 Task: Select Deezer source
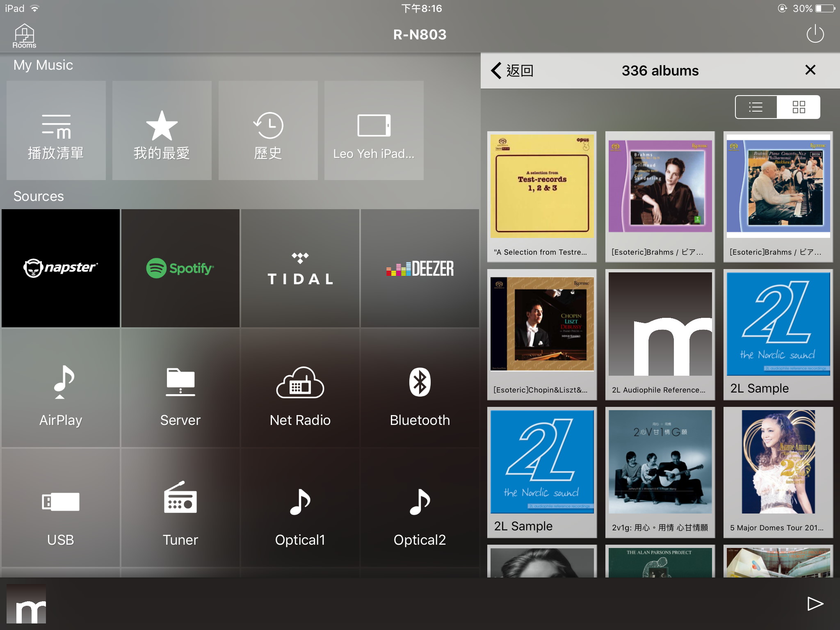pyautogui.click(x=420, y=268)
